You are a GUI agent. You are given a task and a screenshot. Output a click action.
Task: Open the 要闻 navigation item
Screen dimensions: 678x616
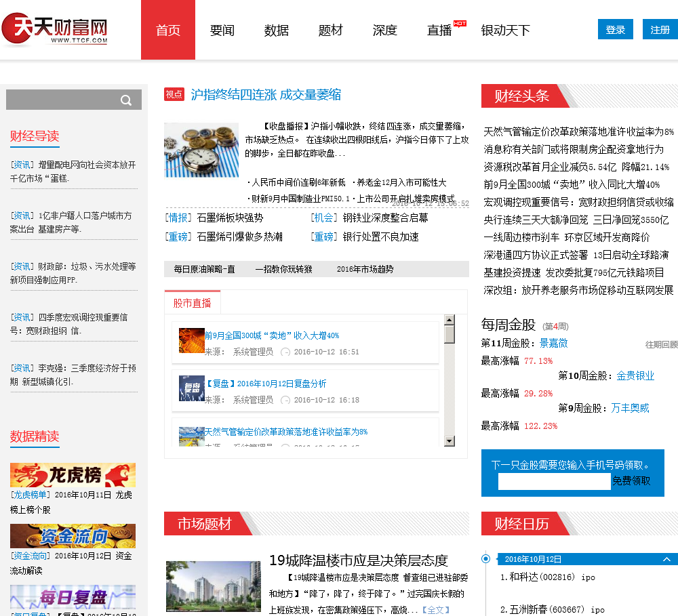coord(222,30)
